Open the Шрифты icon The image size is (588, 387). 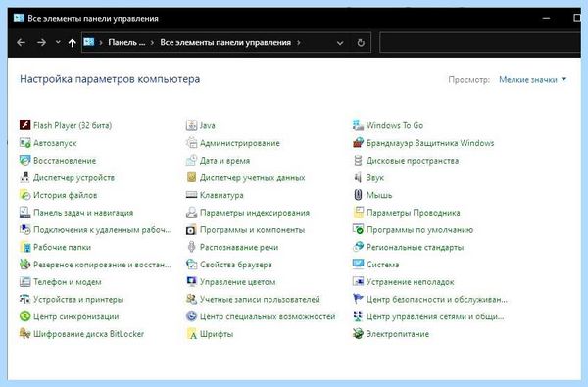point(191,334)
